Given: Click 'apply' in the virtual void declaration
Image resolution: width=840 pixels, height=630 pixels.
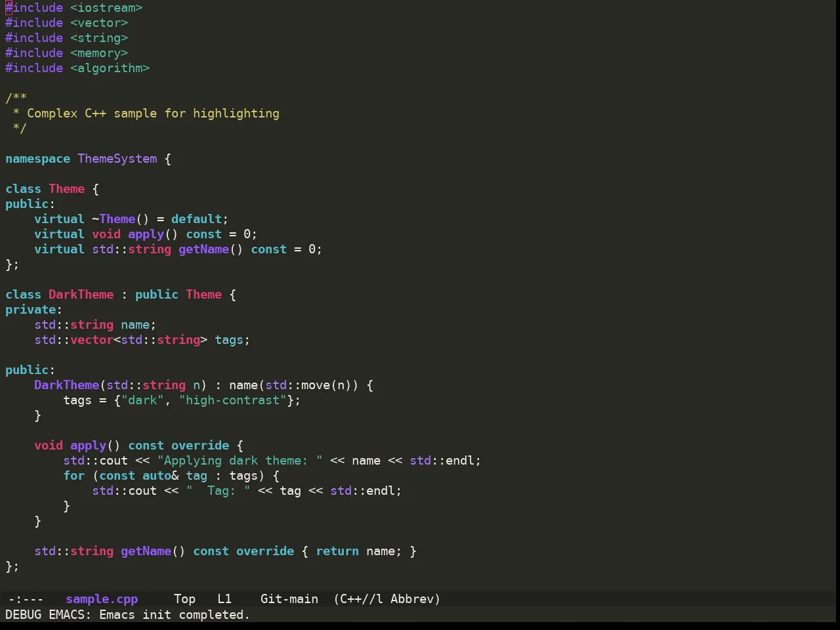Looking at the screenshot, I should point(146,234).
